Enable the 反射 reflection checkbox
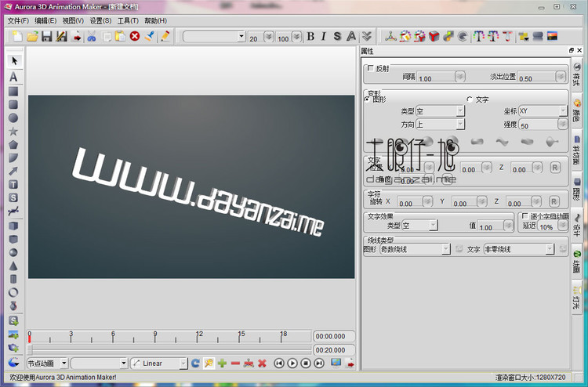 pyautogui.click(x=371, y=68)
